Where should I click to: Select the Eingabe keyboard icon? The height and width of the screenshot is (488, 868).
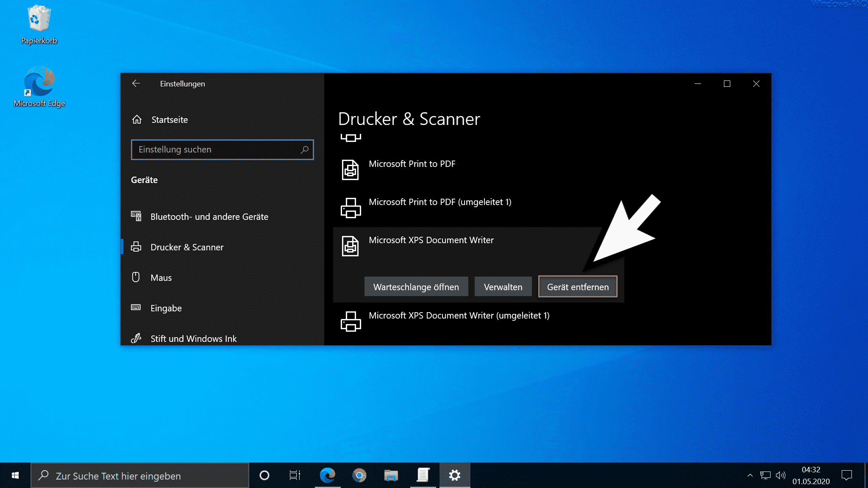[x=136, y=307]
